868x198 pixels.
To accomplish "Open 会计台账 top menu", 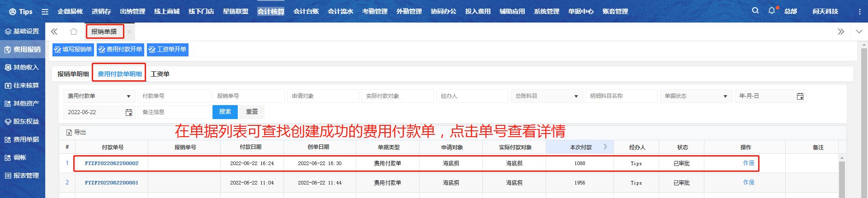I will [306, 12].
